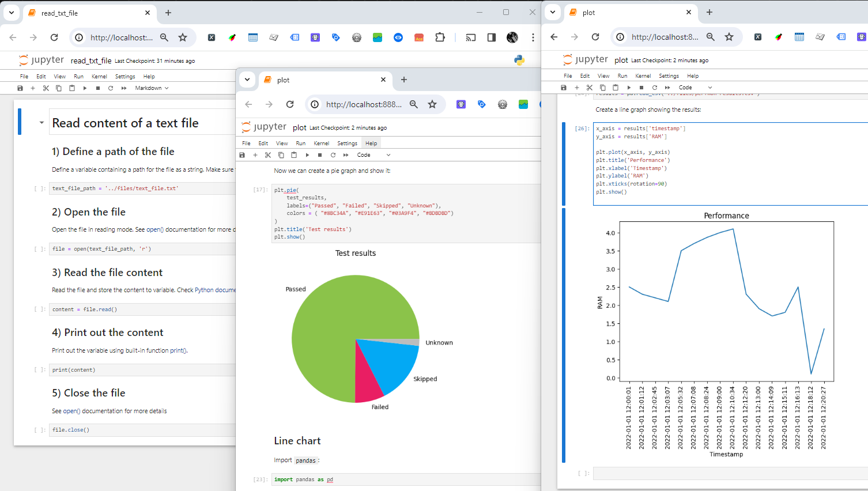
Task: Click the stop (interrupt kernel) icon in the Performance line chart notebook
Action: (x=641, y=88)
